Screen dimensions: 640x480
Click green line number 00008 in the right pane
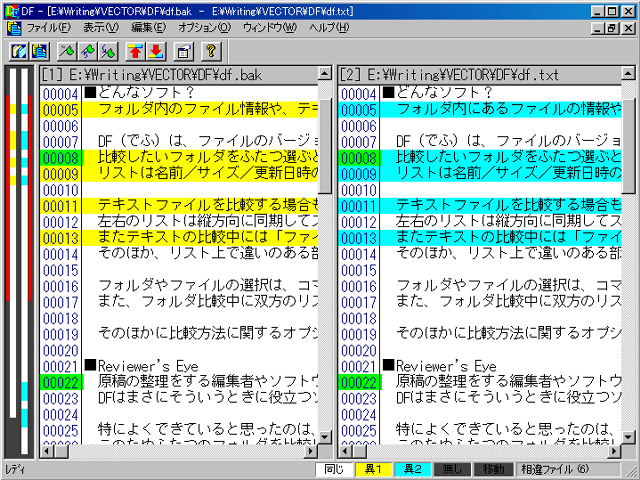pos(359,158)
